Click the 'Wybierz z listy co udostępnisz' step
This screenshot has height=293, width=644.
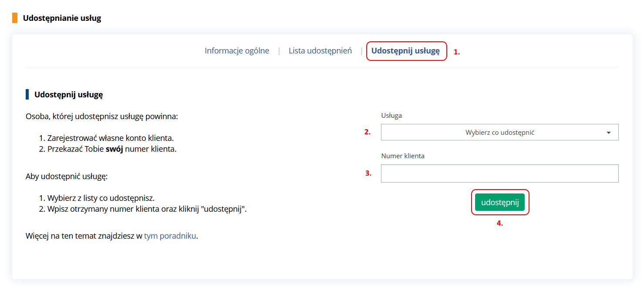click(x=100, y=198)
